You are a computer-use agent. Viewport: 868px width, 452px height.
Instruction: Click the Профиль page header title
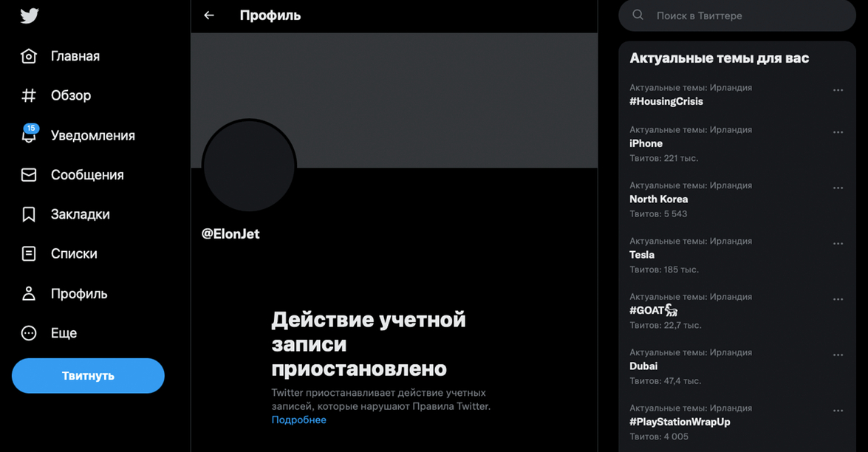tap(270, 16)
